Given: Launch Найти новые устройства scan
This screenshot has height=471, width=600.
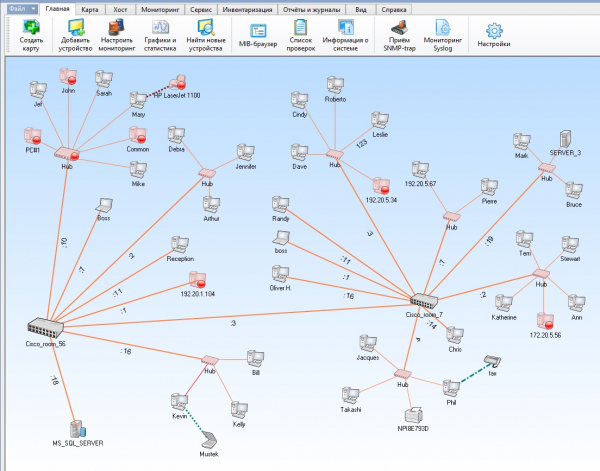Looking at the screenshot, I should point(204,30).
